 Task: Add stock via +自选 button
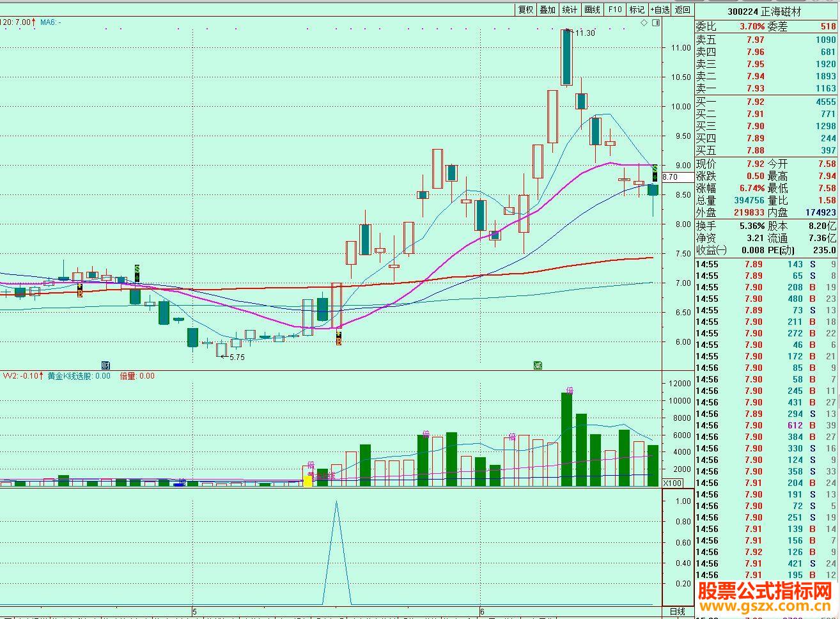tap(660, 10)
